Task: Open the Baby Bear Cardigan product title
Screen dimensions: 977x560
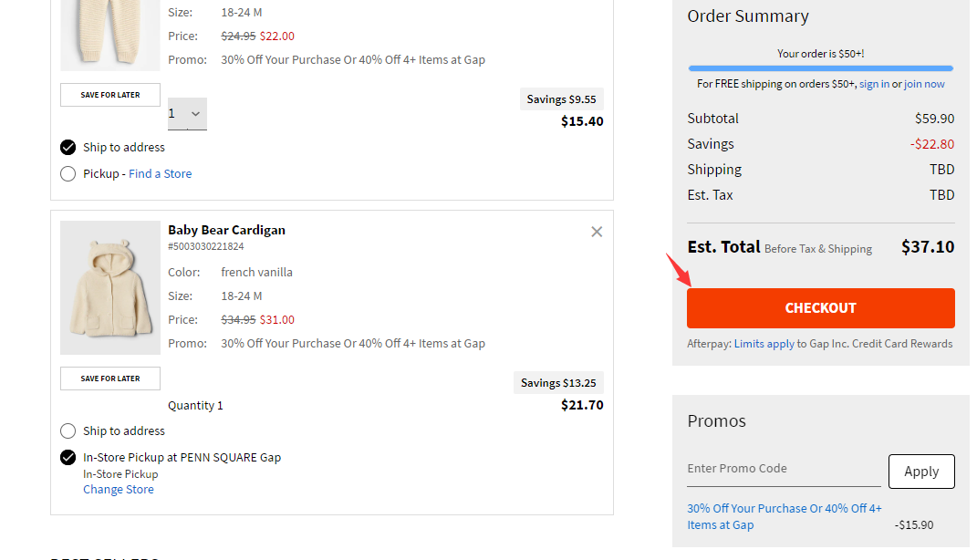Action: click(x=226, y=230)
